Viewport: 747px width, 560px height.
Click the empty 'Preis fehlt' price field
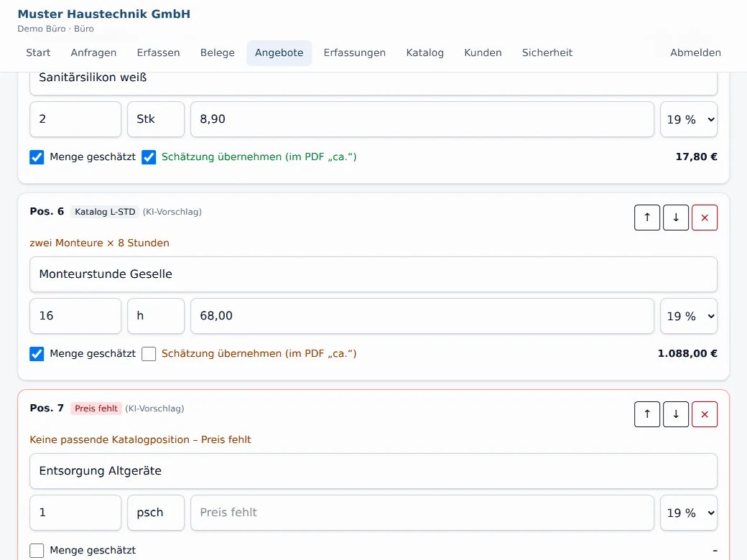click(x=422, y=513)
